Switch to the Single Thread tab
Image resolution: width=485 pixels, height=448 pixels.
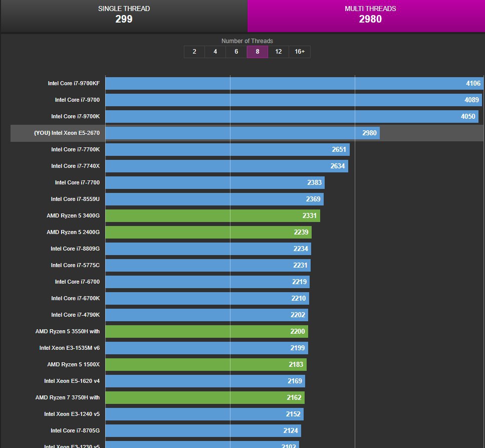[124, 16]
